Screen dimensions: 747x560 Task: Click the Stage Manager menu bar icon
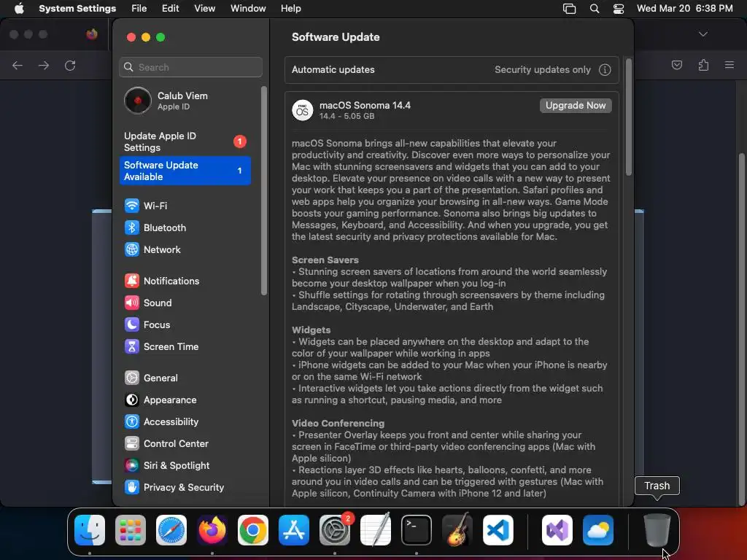click(x=569, y=9)
